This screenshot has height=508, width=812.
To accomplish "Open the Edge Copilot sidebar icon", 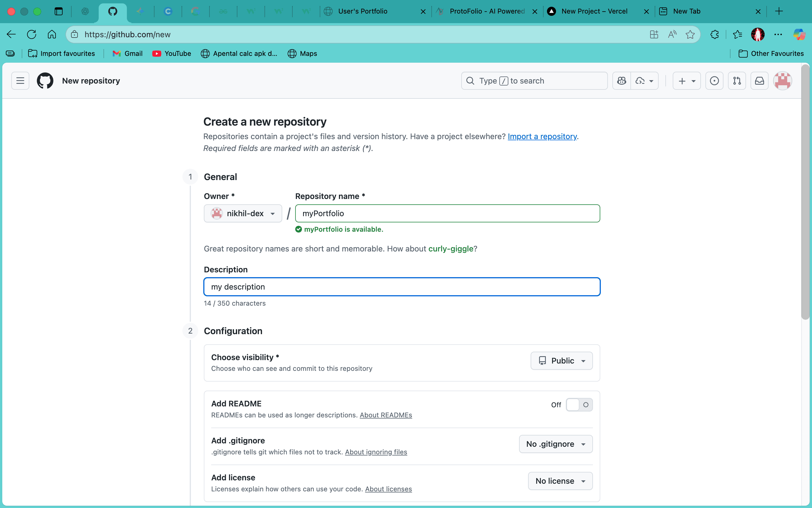I will 799,34.
